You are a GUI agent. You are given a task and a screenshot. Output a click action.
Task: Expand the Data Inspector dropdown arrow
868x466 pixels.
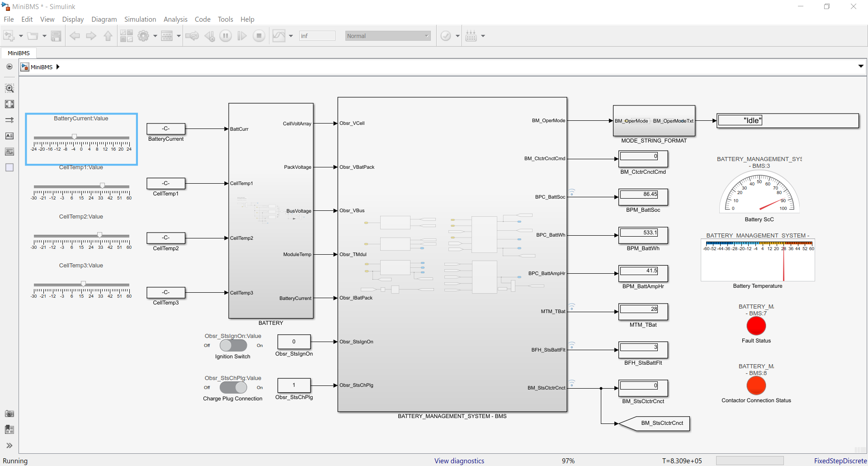point(291,36)
